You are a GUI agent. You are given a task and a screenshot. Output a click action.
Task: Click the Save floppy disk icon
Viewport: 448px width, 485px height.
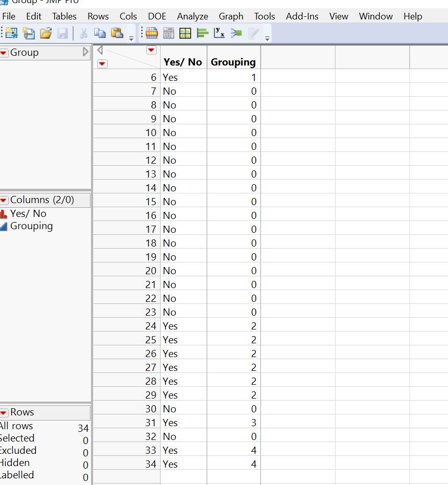tap(62, 33)
